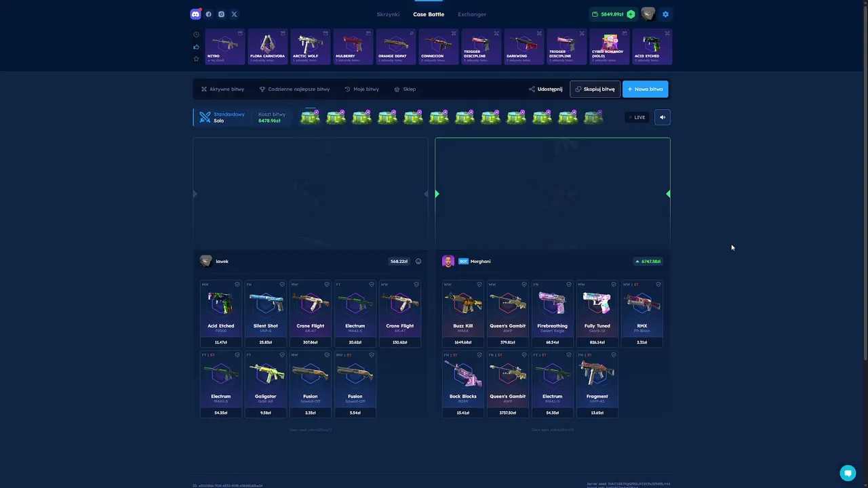Screen dimensions: 868x488
Task: Open the settings gear icon
Action: pos(665,14)
